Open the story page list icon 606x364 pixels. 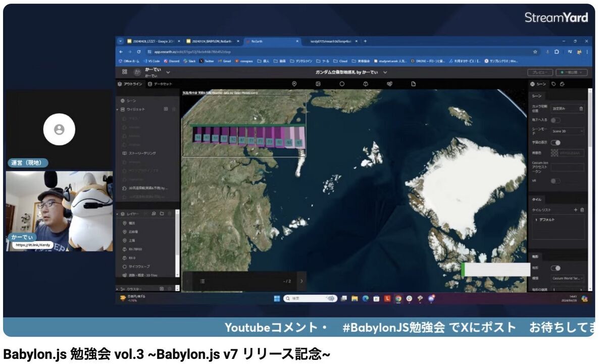coord(202,281)
